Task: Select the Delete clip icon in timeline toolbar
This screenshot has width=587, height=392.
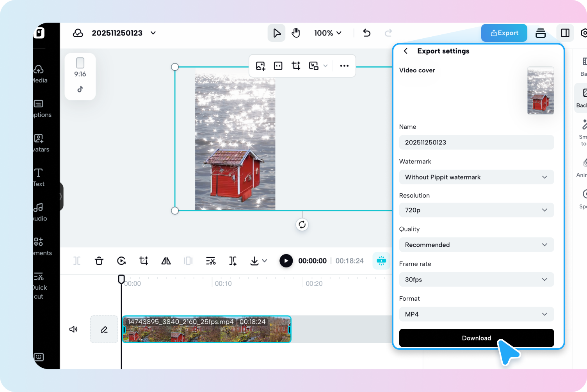Action: click(x=99, y=261)
